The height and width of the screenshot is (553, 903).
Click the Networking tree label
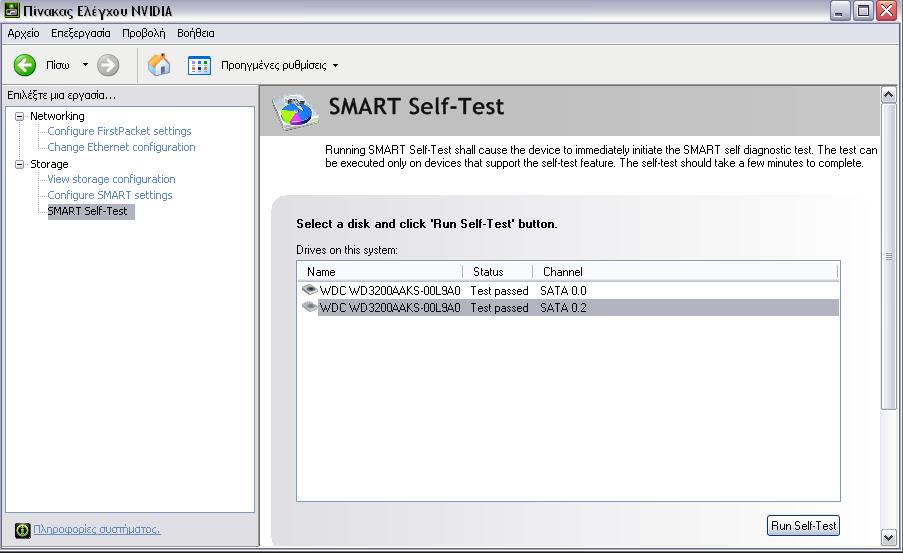(x=57, y=116)
